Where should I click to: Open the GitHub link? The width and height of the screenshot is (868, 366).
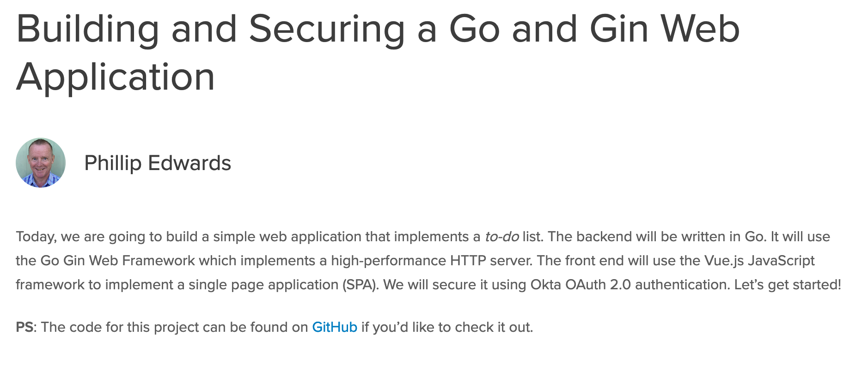click(334, 327)
